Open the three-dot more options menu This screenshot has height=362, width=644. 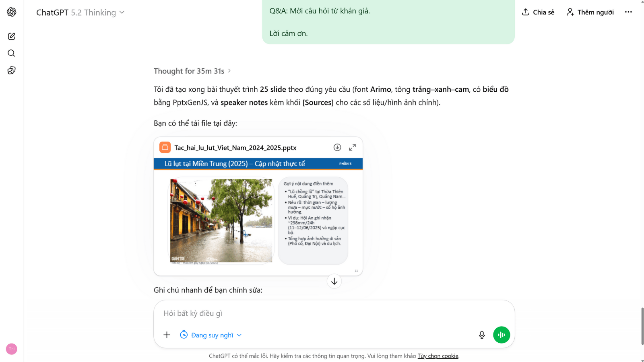[x=628, y=12]
